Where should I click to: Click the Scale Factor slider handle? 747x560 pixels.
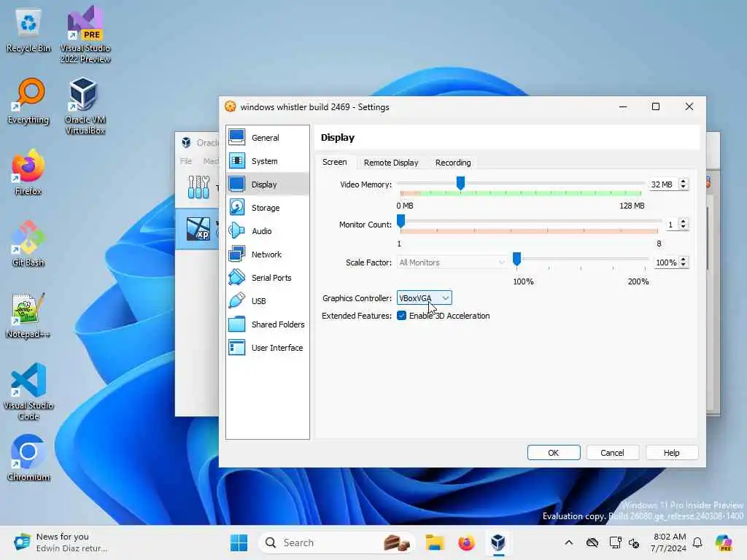[x=517, y=259]
